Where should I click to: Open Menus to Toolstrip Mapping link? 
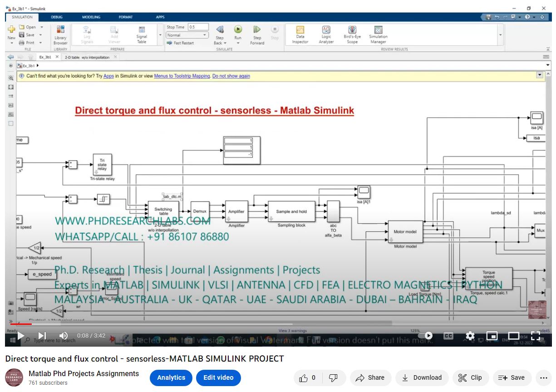pos(182,76)
